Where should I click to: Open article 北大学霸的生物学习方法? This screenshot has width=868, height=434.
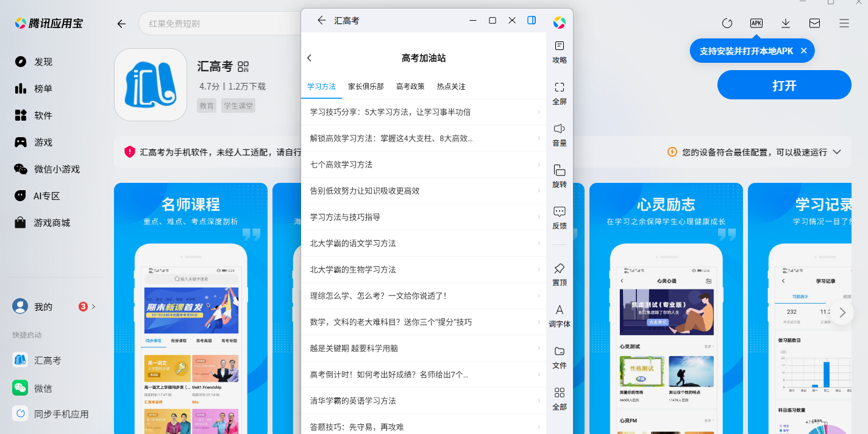(x=424, y=269)
